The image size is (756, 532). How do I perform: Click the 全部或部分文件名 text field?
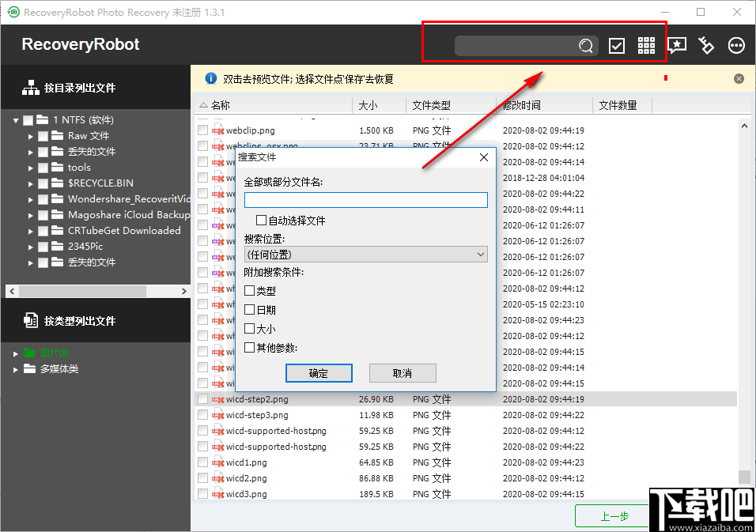pos(366,200)
